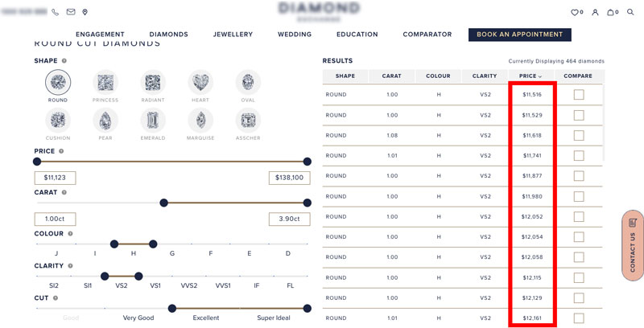This screenshot has width=644, height=328.
Task: Click the minimum price input $11,123
Action: pos(55,178)
